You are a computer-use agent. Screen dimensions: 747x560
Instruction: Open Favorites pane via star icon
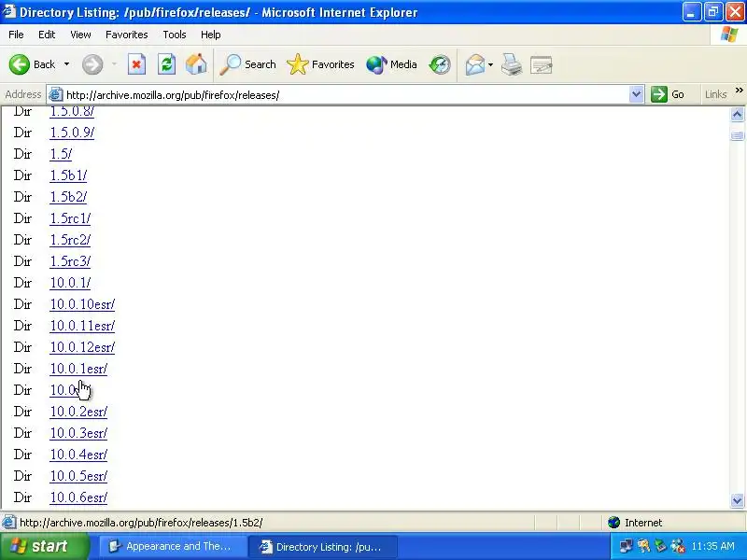[x=320, y=64]
